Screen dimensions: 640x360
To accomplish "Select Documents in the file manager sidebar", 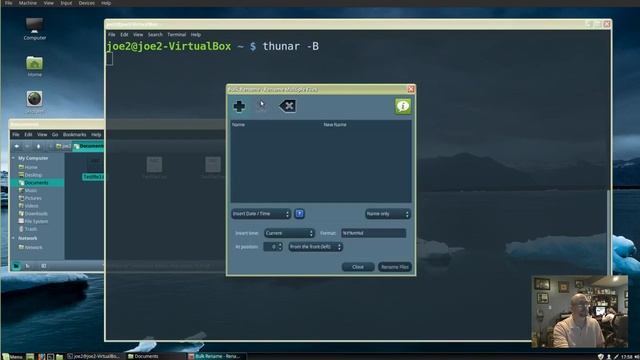I will 37,183.
